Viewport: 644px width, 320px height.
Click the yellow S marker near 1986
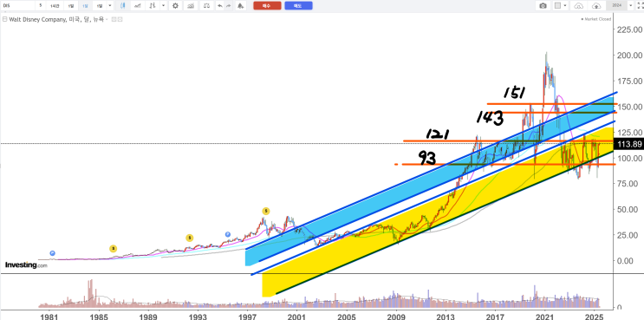(113, 248)
